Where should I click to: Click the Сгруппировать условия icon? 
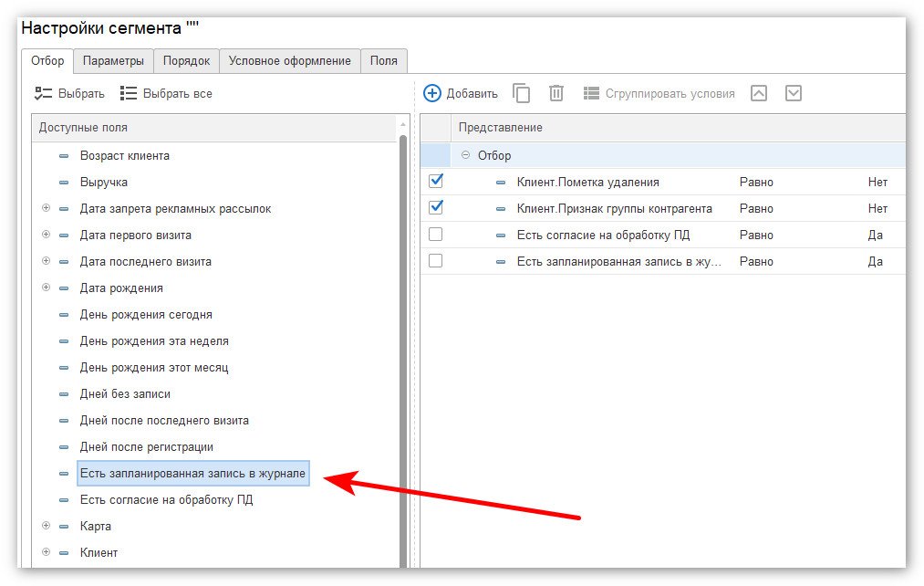coord(591,93)
